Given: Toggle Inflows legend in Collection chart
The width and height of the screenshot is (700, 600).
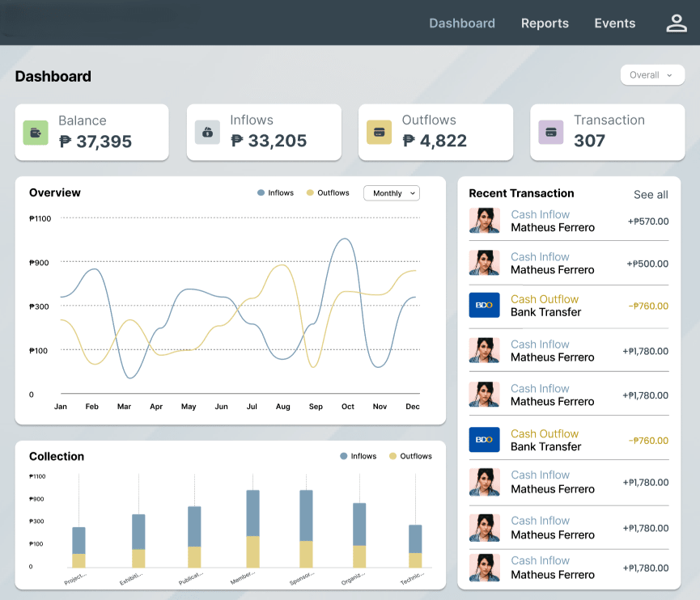Looking at the screenshot, I should (358, 456).
